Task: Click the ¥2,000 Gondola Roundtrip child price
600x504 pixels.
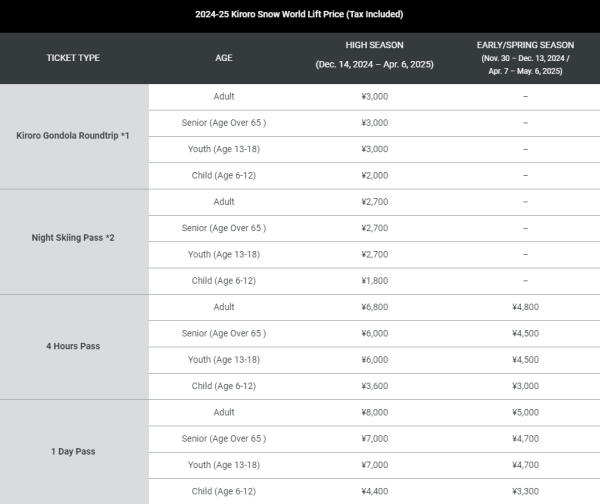Action: 372,175
